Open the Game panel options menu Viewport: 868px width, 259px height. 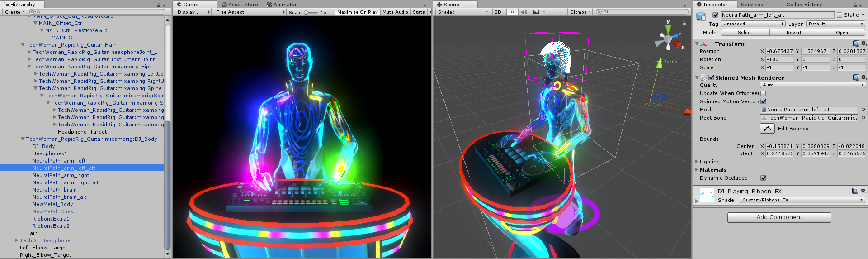coord(427,5)
